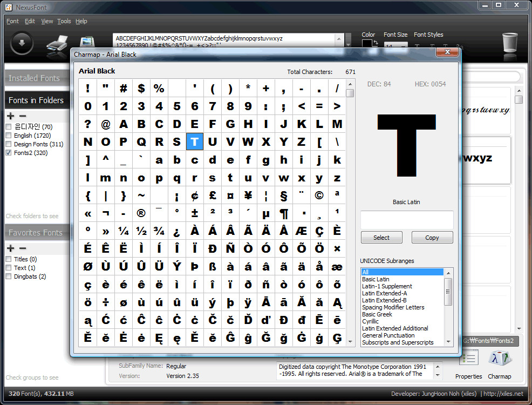The image size is (532, 405).
Task: Click the Select button in Charmap
Action: tap(381, 238)
